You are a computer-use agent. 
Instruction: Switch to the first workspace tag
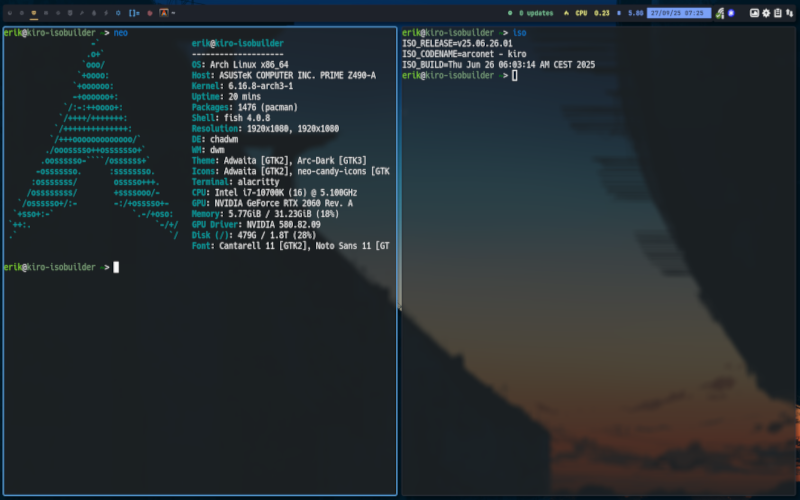(9, 13)
